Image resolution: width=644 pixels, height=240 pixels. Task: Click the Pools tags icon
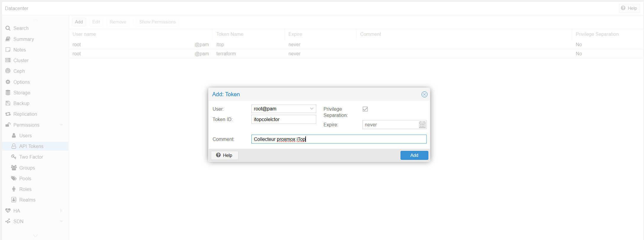pos(14,178)
